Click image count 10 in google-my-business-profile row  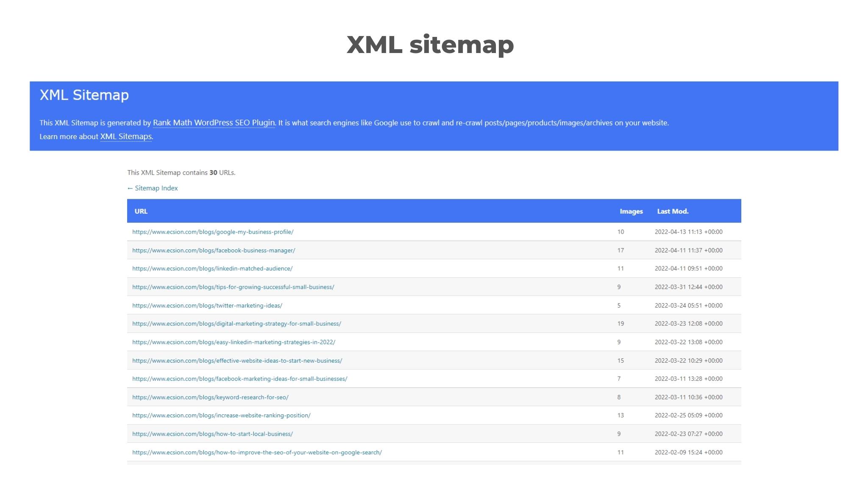(x=620, y=232)
